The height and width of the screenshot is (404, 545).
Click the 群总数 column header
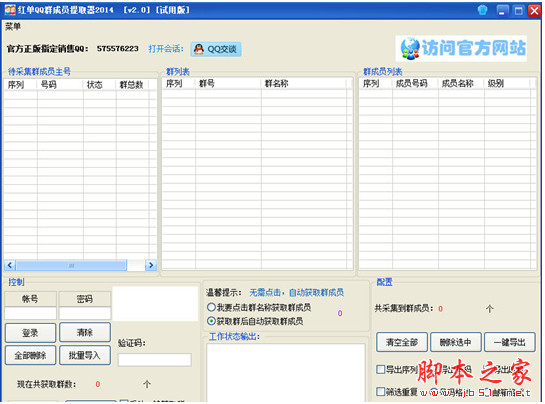pyautogui.click(x=132, y=84)
